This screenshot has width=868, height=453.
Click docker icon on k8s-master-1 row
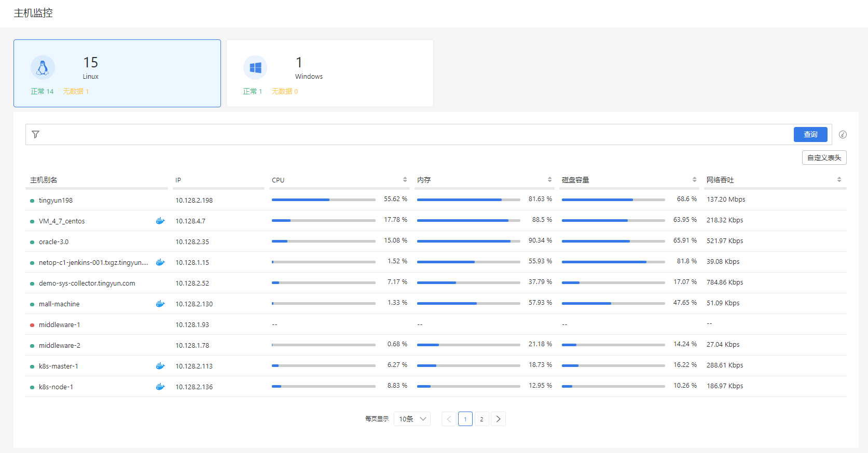[160, 366]
